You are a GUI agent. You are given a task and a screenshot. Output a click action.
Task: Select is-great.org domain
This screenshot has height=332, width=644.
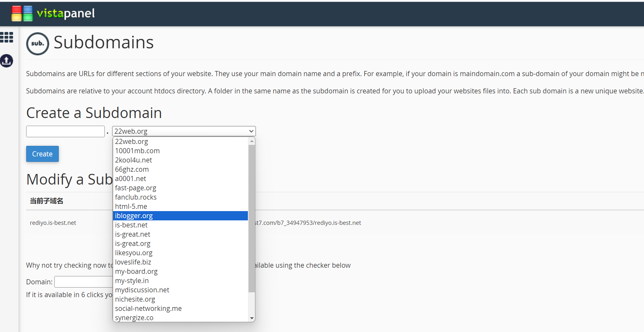pyautogui.click(x=180, y=243)
